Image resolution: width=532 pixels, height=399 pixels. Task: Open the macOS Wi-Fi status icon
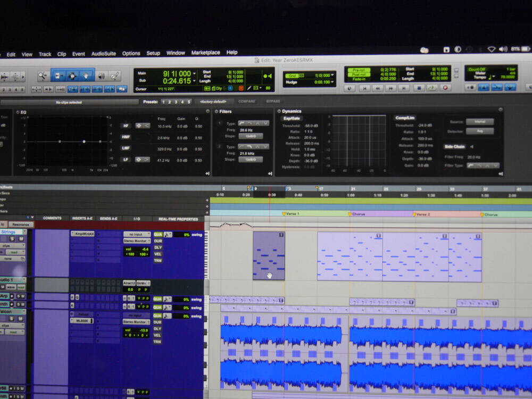(491, 49)
